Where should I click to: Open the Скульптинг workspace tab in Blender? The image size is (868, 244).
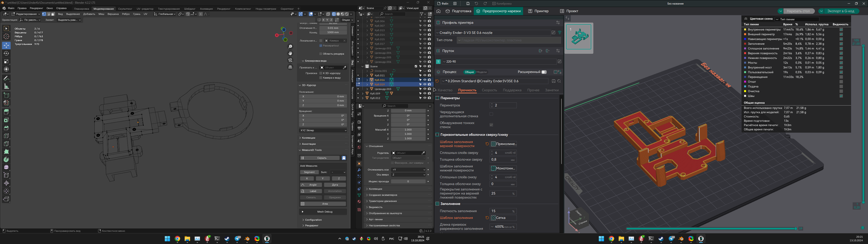pos(125,9)
